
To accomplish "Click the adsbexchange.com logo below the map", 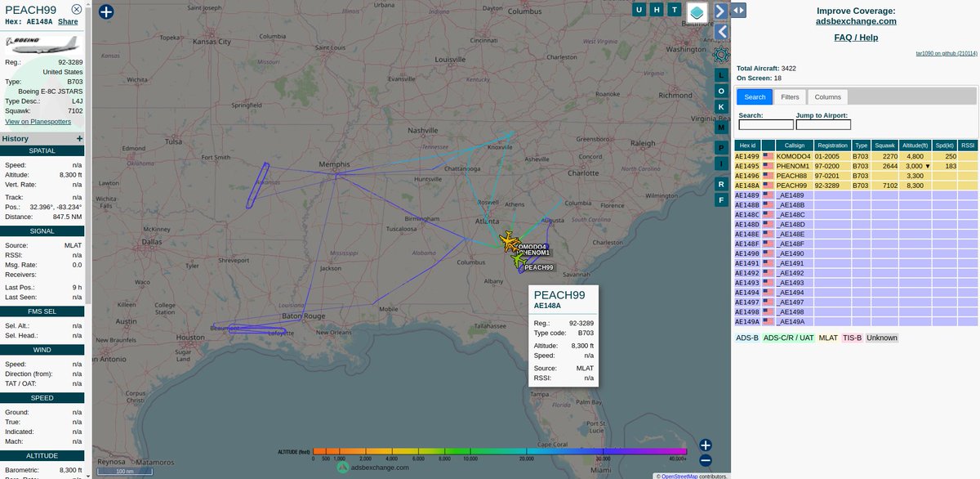I will coord(372,468).
